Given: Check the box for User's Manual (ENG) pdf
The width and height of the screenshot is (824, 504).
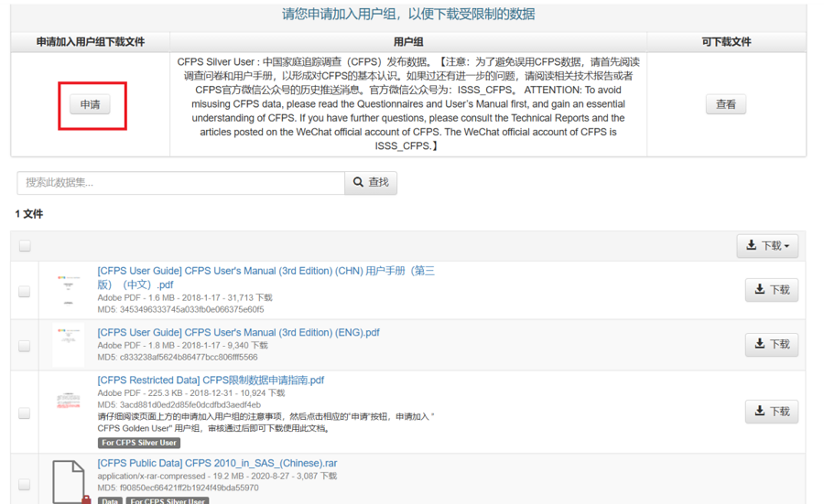Looking at the screenshot, I should click(x=24, y=346).
